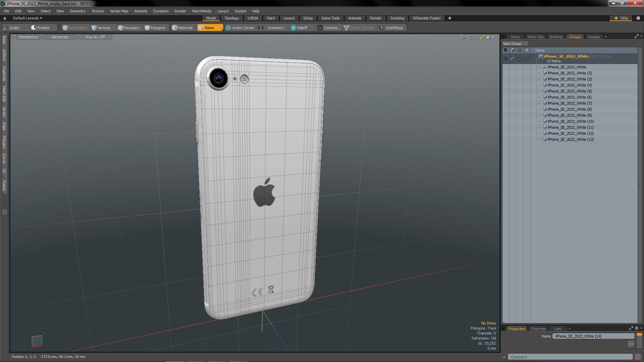Switch to the Channels tab

click(x=538, y=329)
